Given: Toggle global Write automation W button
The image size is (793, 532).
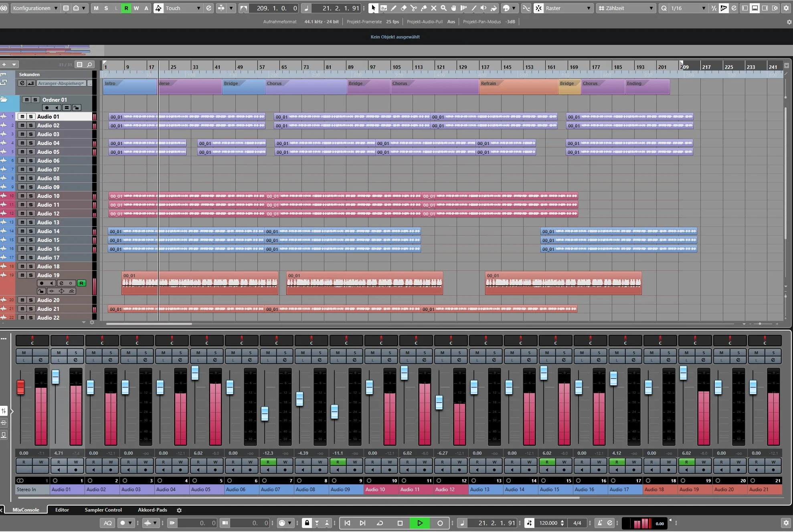Looking at the screenshot, I should coord(136,8).
